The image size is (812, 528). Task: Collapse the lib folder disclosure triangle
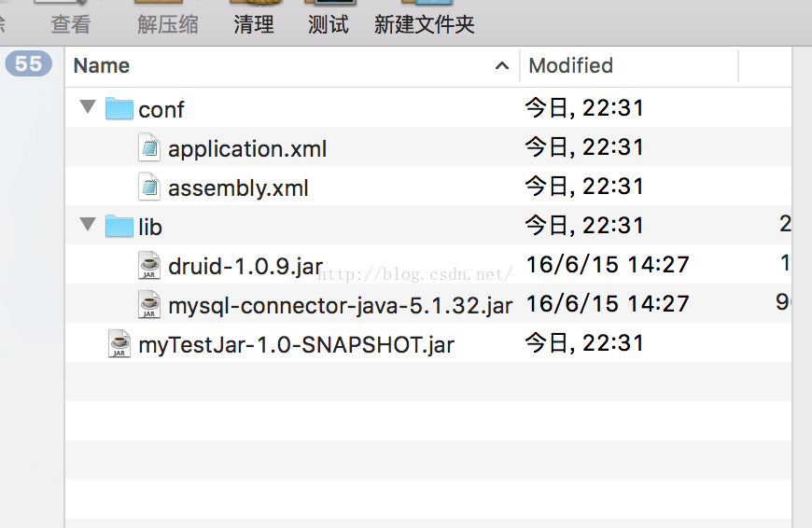(x=89, y=225)
